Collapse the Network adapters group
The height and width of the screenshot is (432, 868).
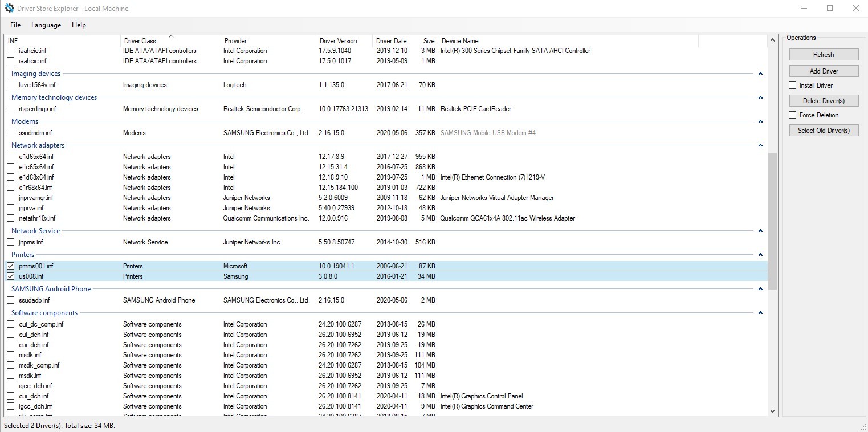click(760, 145)
